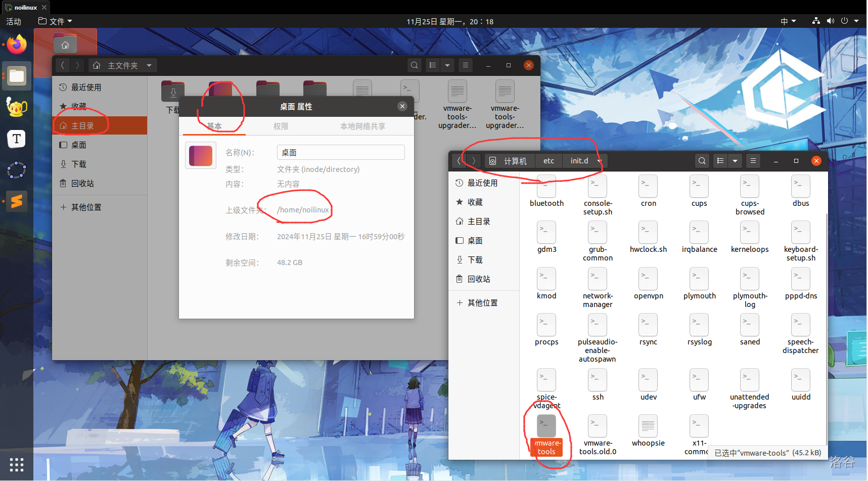This screenshot has width=868, height=481.
Task: Select the rsyslog script file
Action: (x=699, y=330)
